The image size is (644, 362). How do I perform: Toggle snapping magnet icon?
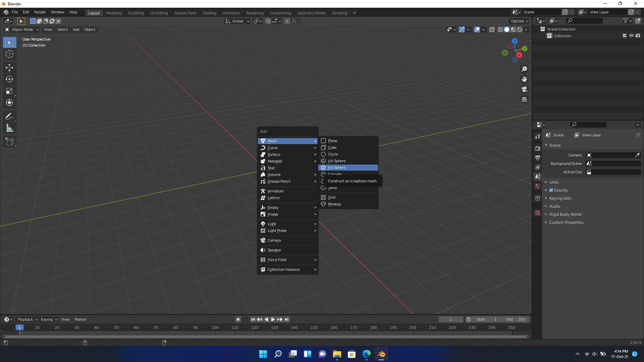268,21
